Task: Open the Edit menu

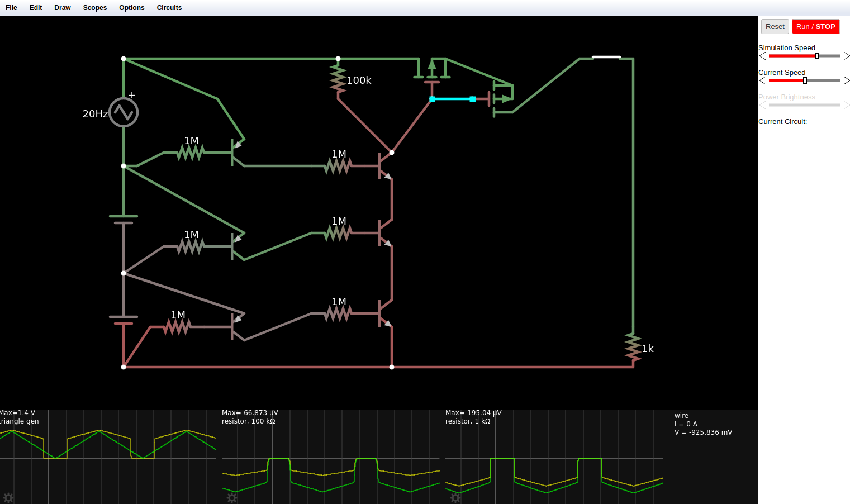Action: pos(36,8)
